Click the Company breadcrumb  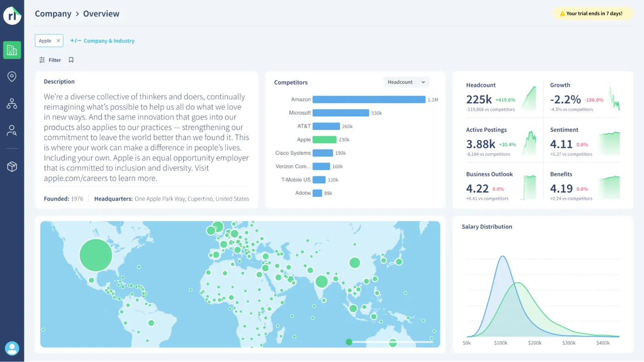click(53, 14)
